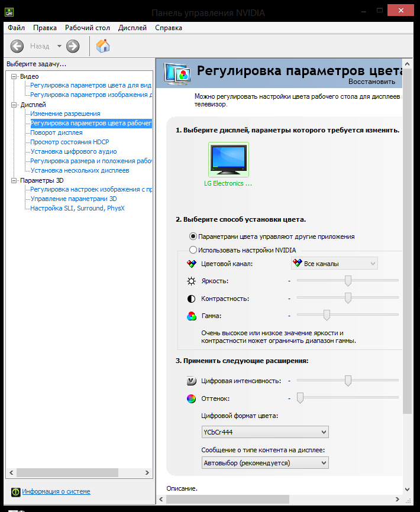Open 'Управление параметрами 3D' task
Image resolution: width=420 pixels, height=512 pixels.
tap(74, 199)
